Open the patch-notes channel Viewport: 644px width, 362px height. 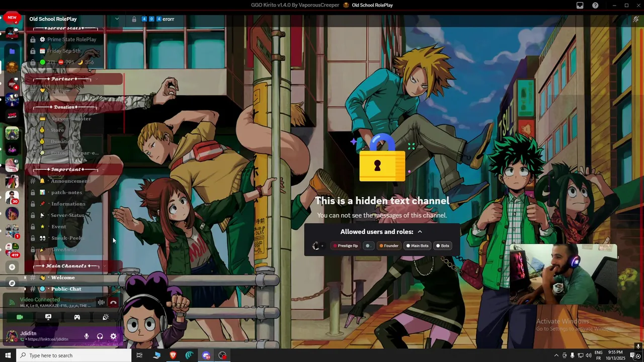coord(66,193)
